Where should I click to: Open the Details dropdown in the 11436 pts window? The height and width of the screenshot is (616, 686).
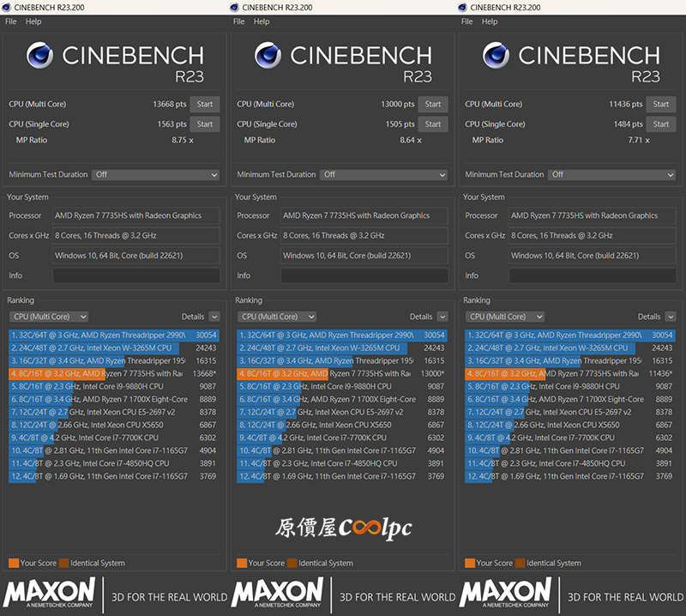tap(671, 317)
